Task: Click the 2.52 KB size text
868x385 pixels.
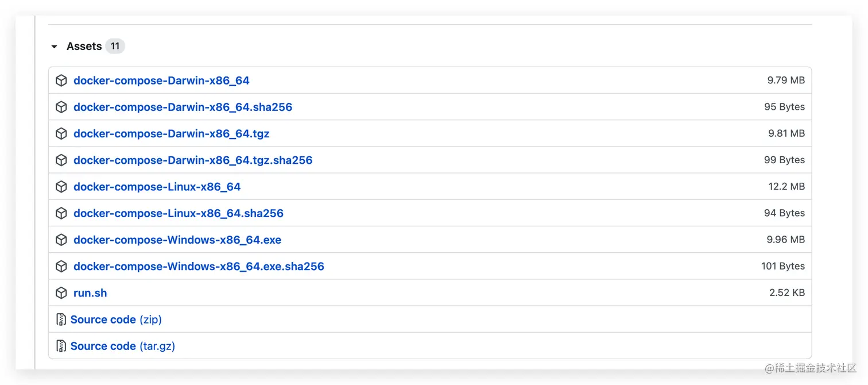Action: point(787,292)
